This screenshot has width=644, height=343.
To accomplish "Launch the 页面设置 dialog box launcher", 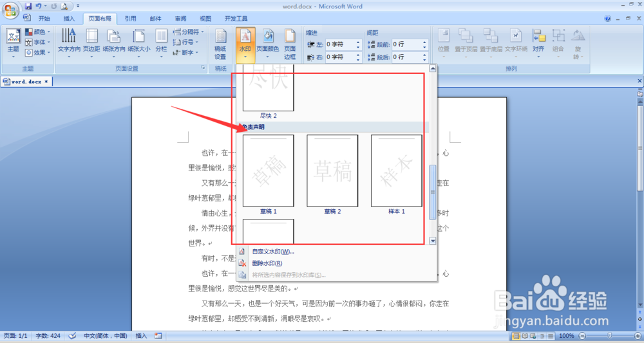I will [203, 68].
